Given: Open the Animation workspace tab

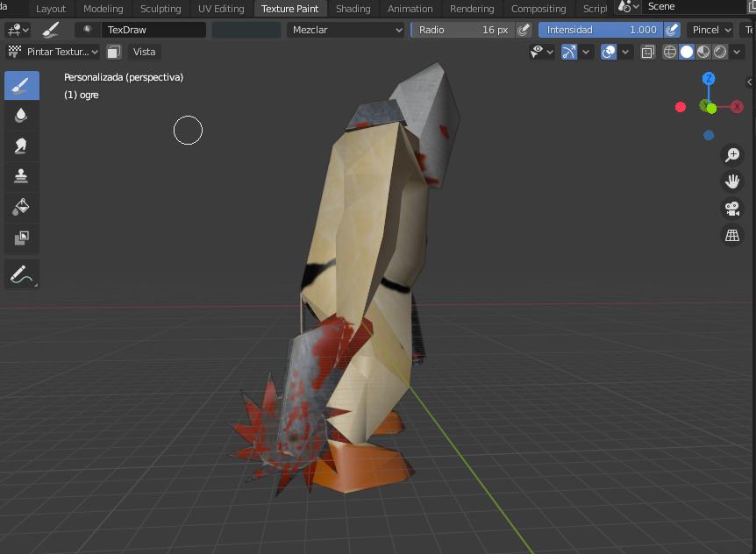Looking at the screenshot, I should pyautogui.click(x=410, y=9).
